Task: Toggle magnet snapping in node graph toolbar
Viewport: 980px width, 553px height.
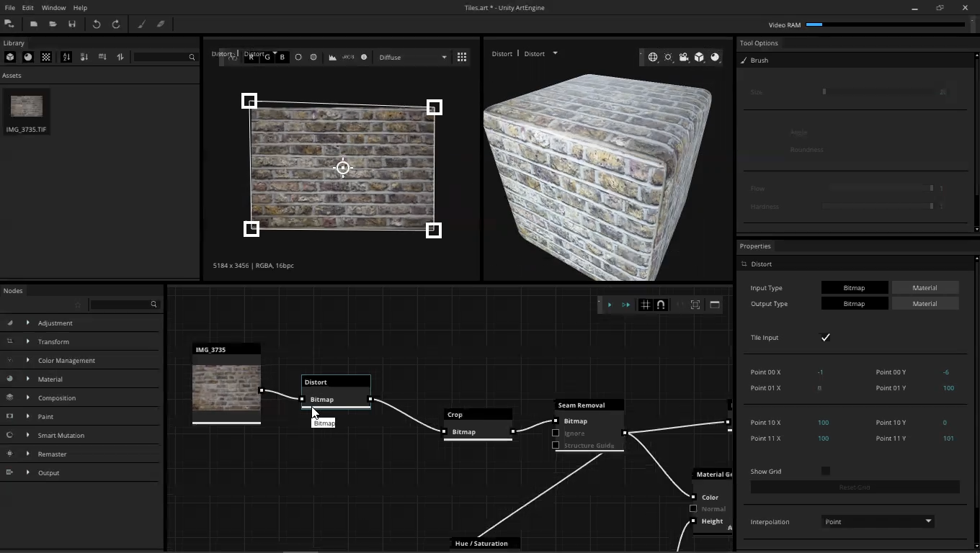Action: [661, 305]
